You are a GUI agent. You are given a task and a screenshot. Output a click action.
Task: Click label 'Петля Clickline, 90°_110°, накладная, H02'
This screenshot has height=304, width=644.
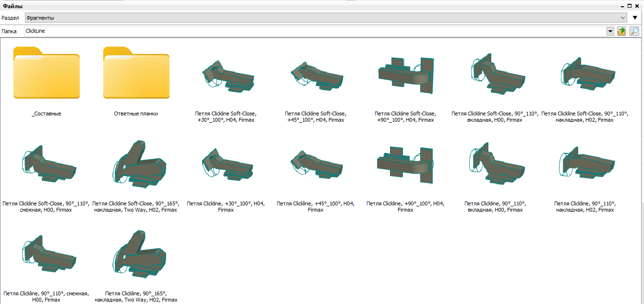click(584, 207)
